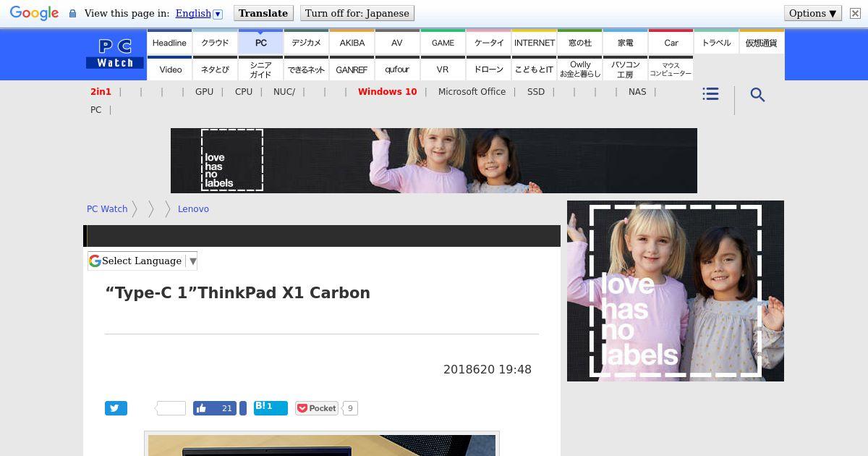
Task: Open the hamburger list menu icon
Action: [710, 94]
